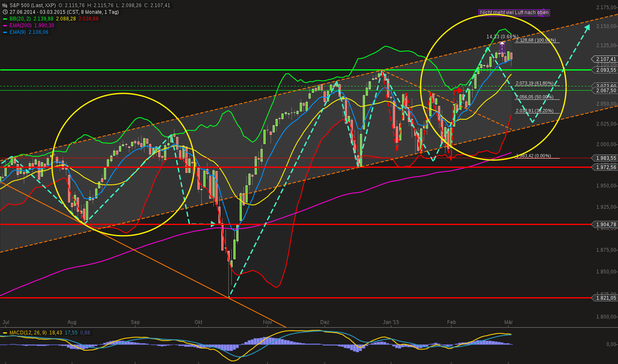Screen dimensions: 618x364
Task: Click the 1.800,00 price axis label
Action: point(606,317)
